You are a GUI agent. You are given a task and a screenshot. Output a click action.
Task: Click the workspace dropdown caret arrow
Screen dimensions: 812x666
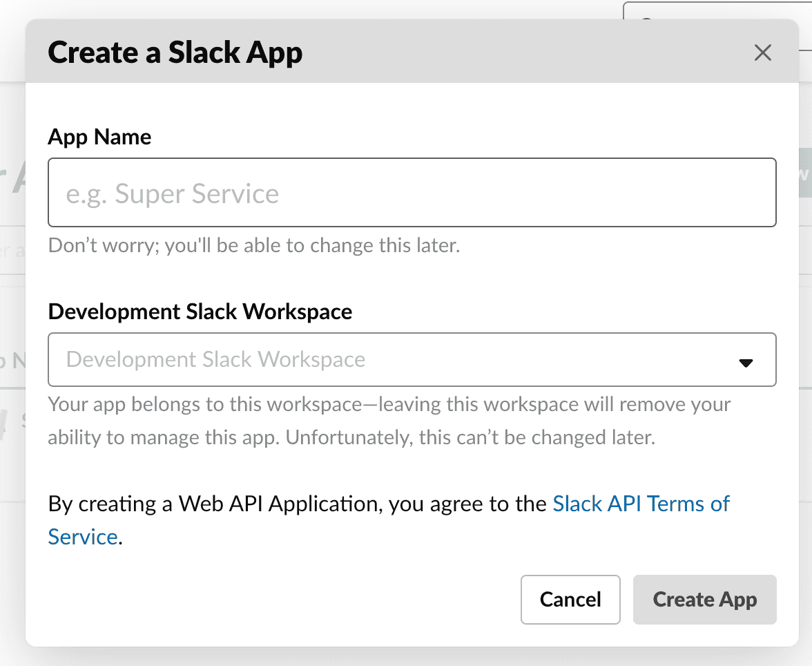(x=745, y=363)
